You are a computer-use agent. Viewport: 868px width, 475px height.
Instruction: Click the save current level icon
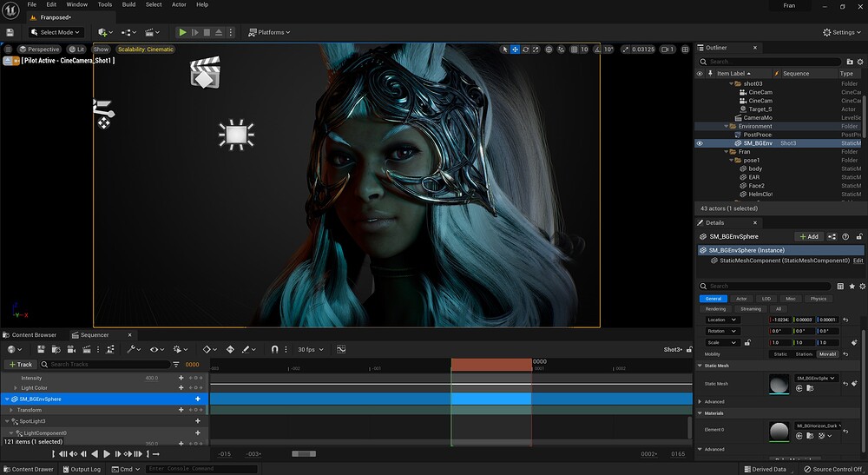[x=10, y=32]
